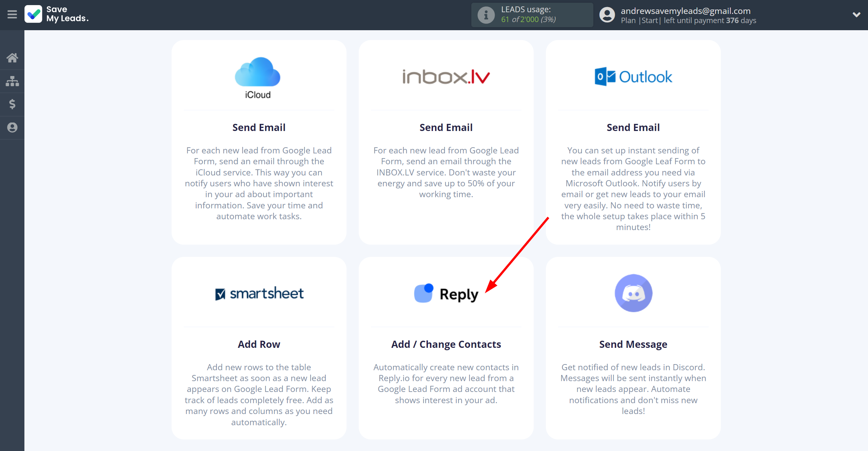The height and width of the screenshot is (451, 868).
Task: Expand the account dropdown chevron
Action: [x=856, y=15]
